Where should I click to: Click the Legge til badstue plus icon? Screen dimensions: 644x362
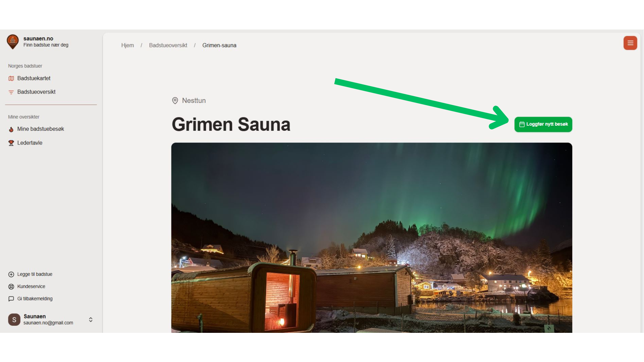pos(11,275)
